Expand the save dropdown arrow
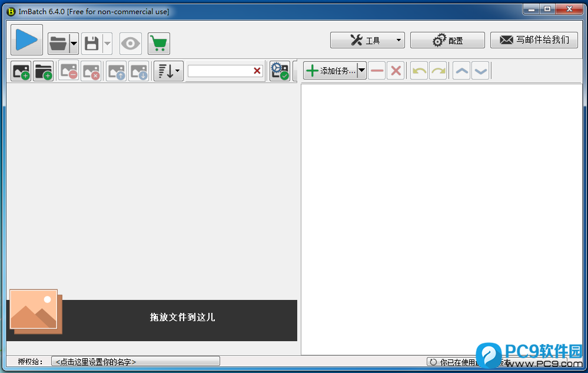Screen dimensions: 588x373 [x=107, y=44]
